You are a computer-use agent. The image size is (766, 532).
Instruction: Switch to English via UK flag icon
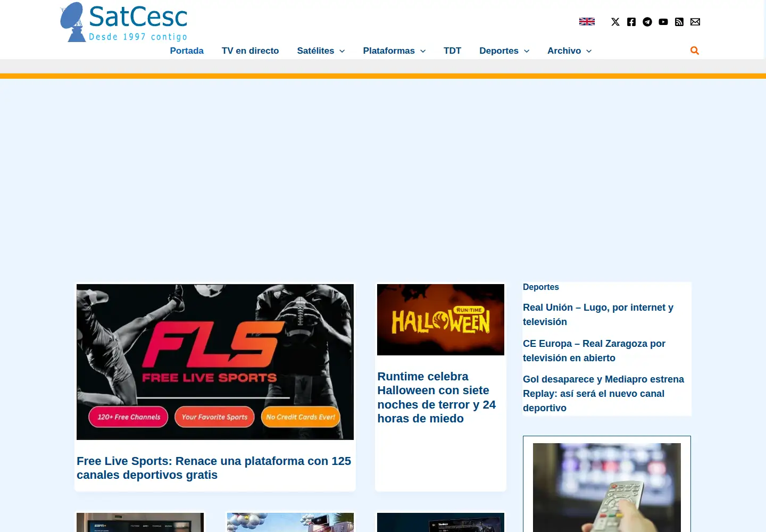coord(587,22)
